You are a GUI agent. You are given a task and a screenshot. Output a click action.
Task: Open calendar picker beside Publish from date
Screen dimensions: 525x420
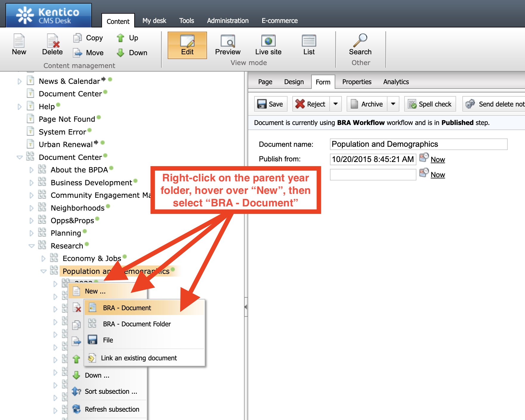click(424, 157)
